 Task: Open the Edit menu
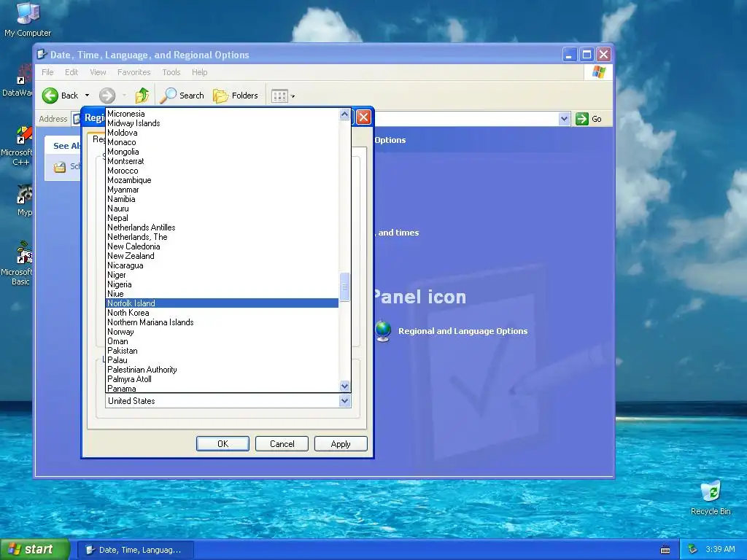[71, 72]
